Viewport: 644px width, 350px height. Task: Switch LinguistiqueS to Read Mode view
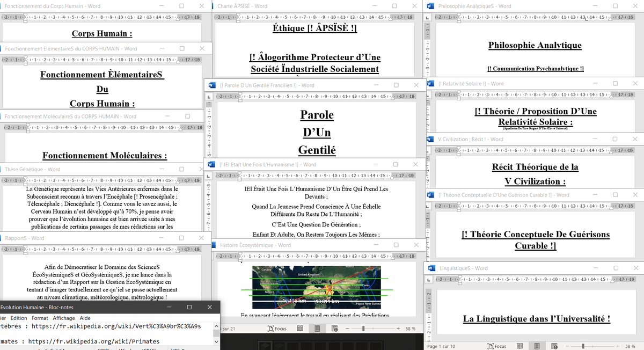[x=520, y=346]
